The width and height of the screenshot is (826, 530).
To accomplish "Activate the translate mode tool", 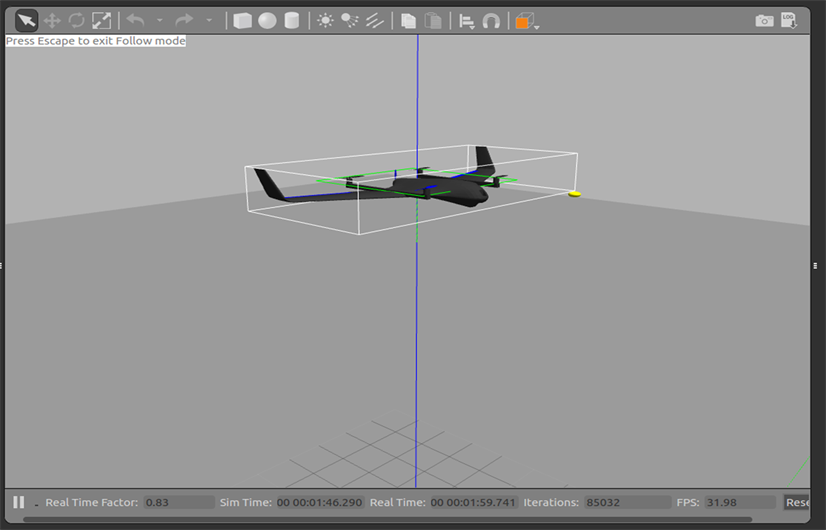I will click(x=52, y=20).
